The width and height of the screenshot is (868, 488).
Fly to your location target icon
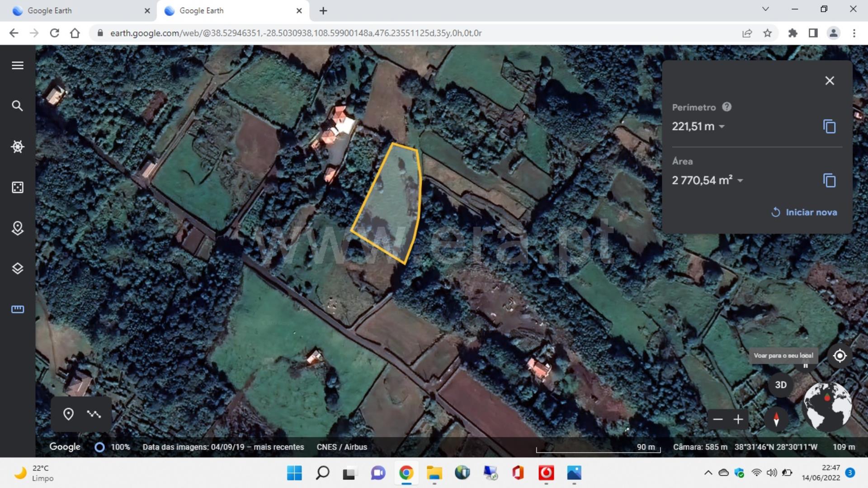(840, 356)
